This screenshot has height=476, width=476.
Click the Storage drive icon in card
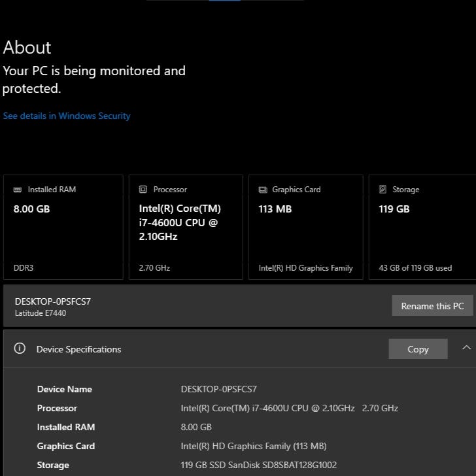383,190
